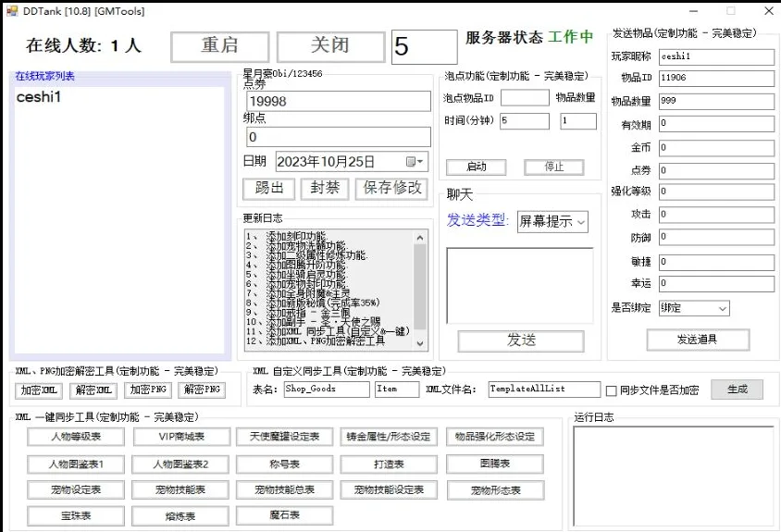Click the 人物图鉴表1 button
Screen dimensions: 781x532
click(76, 464)
